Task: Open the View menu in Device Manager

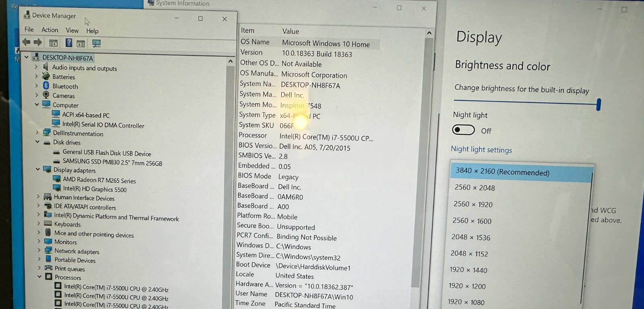Action: (72, 30)
